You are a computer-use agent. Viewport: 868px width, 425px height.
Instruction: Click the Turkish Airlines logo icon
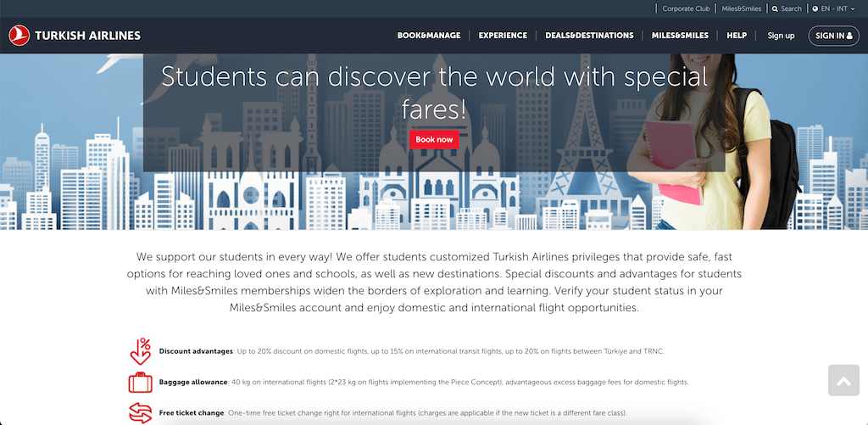point(19,36)
